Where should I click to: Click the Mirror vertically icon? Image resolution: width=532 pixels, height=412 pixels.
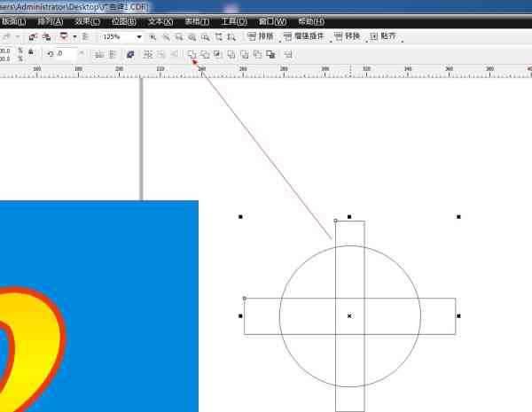click(113, 54)
